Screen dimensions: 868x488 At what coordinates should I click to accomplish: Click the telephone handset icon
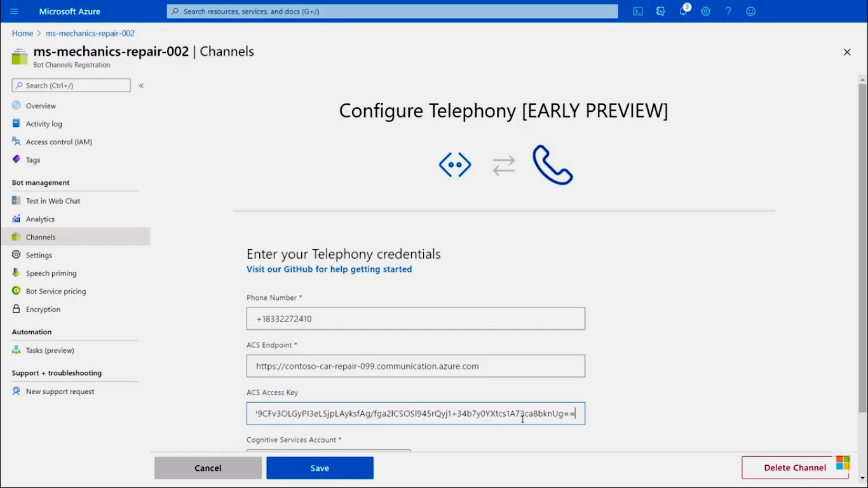pos(553,165)
